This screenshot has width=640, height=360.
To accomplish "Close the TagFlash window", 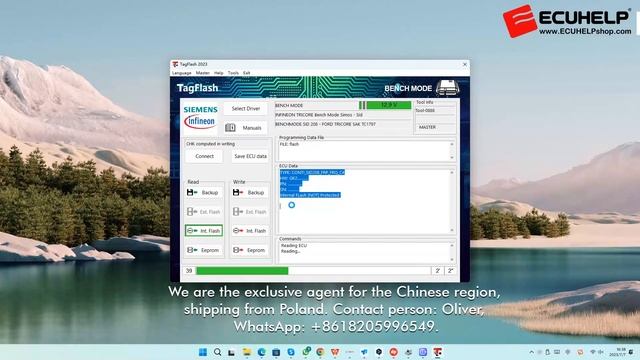I will [x=464, y=64].
